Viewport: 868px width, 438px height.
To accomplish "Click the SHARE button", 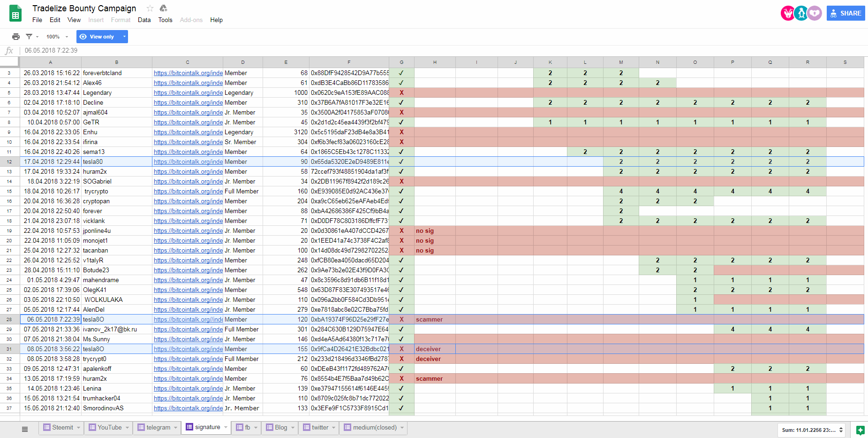I will point(845,13).
